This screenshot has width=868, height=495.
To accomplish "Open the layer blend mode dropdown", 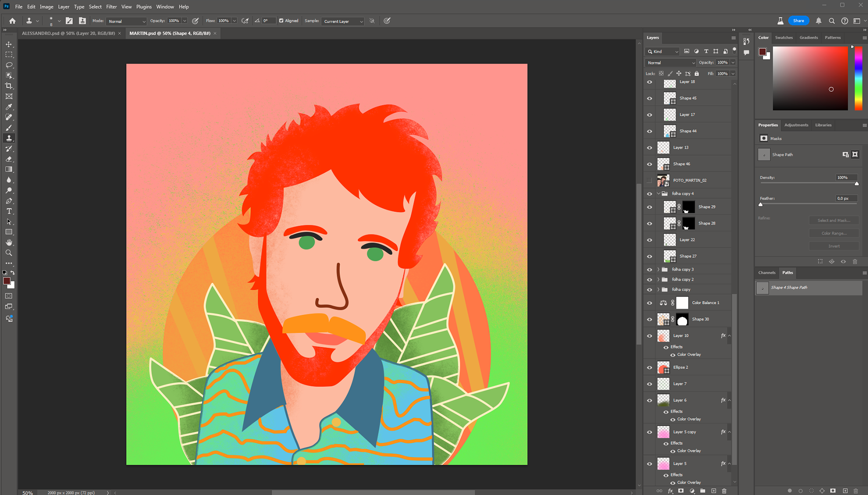I will [x=670, y=63].
